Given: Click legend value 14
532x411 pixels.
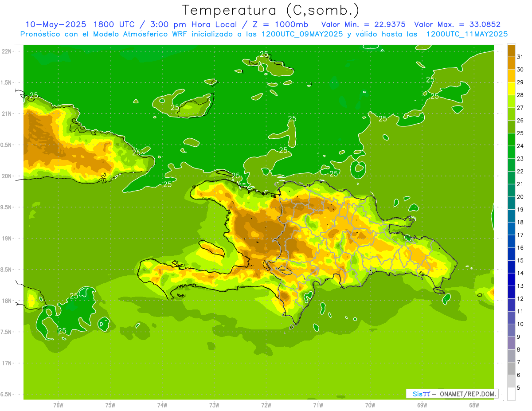Looking at the screenshot, I should (520, 273).
